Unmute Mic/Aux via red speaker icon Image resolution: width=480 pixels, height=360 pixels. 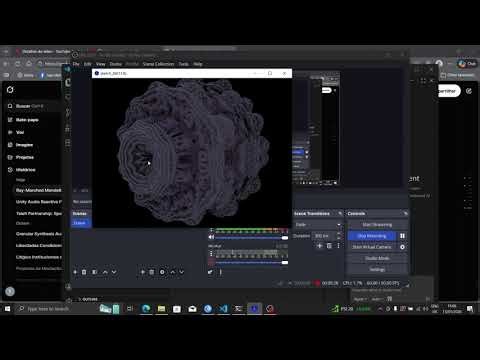click(211, 262)
